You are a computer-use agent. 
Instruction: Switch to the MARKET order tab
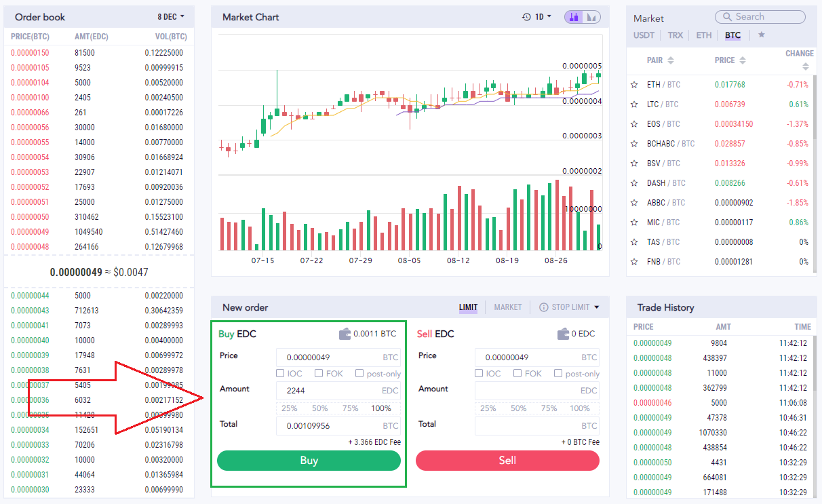(x=508, y=307)
